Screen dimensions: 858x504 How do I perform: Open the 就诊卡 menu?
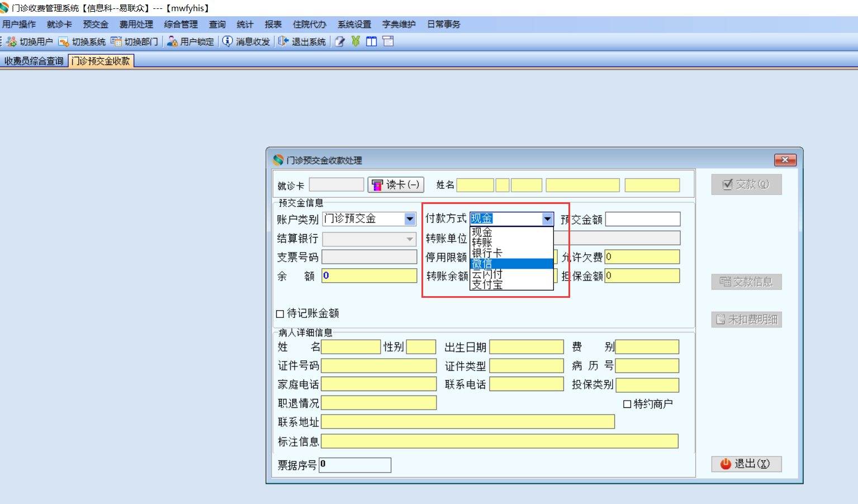[59, 25]
